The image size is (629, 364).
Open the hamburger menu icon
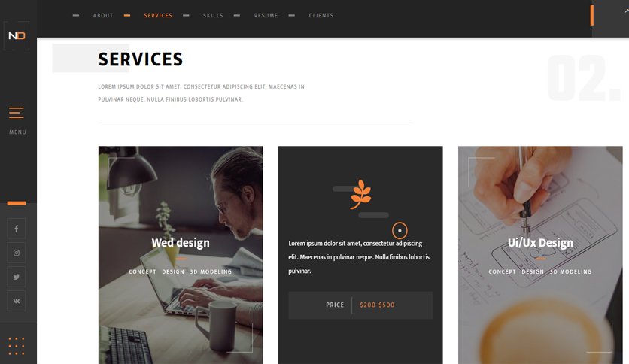(x=17, y=113)
